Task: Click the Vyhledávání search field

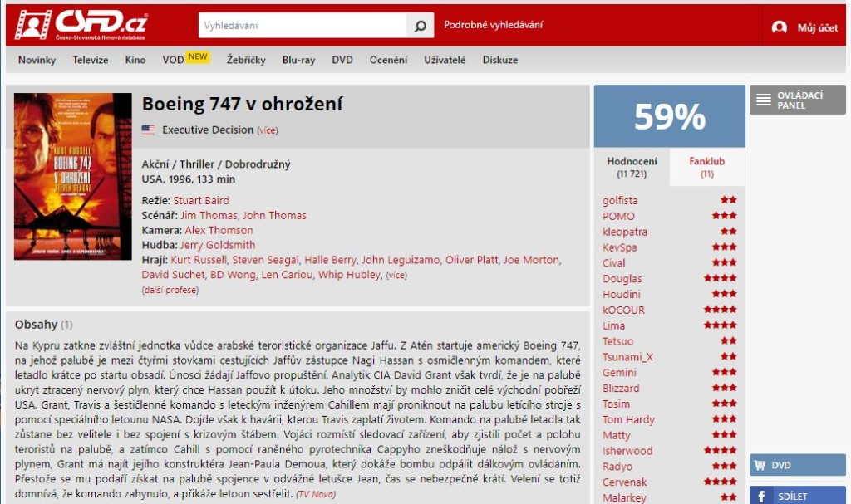Action: coord(303,26)
